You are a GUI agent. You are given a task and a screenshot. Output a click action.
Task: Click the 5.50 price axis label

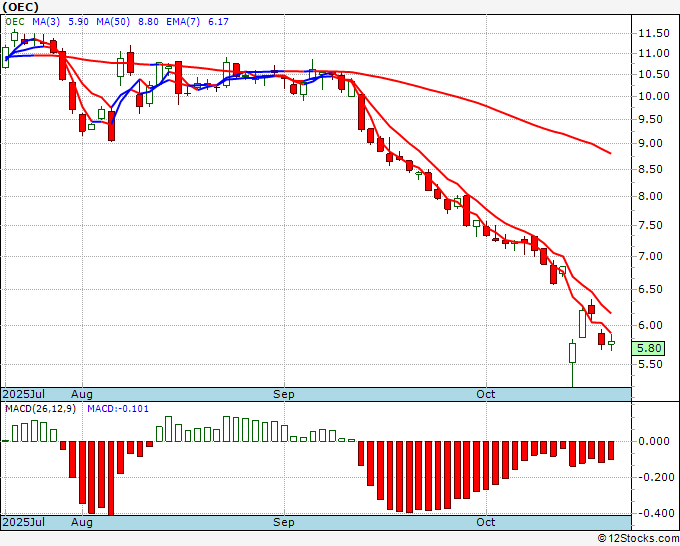pos(650,364)
